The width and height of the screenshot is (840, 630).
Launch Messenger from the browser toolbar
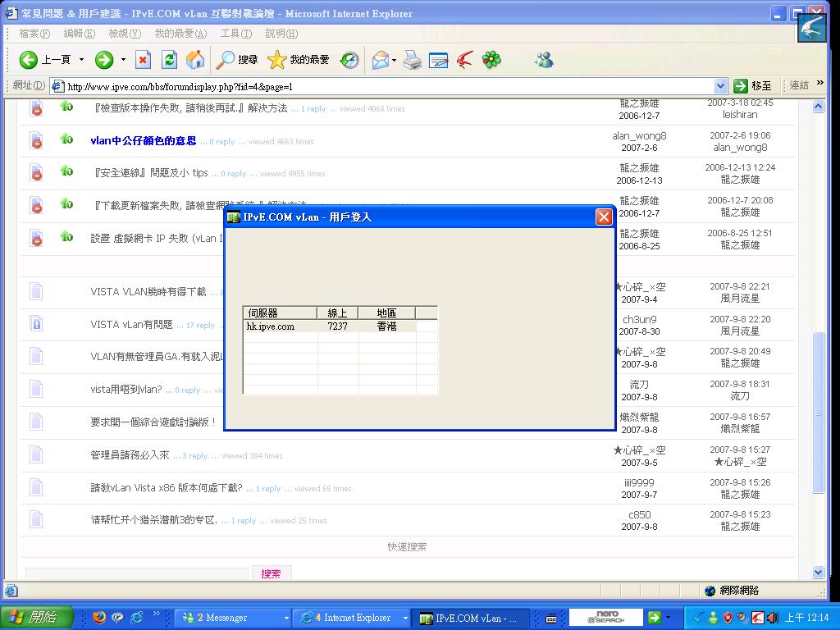[542, 60]
